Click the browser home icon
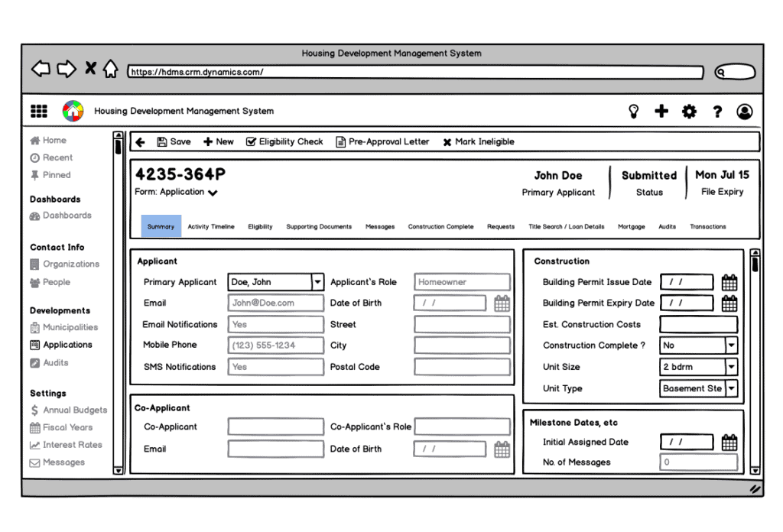The image size is (783, 532). pos(111,69)
